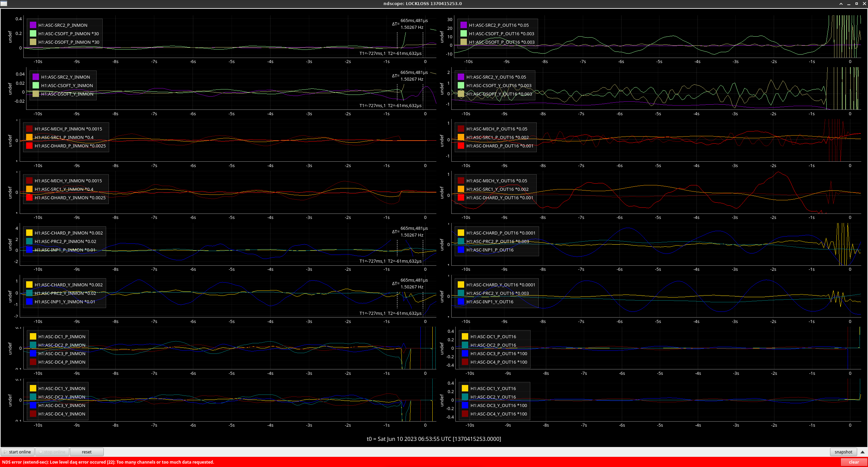This screenshot has width=868, height=467.
Task: Click purple swatch of SRC2_P_INMON legend
Action: [x=33, y=25]
